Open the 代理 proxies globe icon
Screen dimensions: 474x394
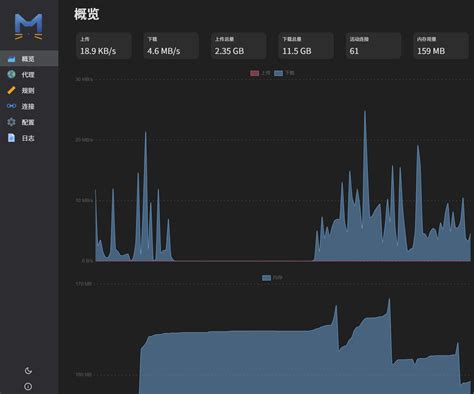click(x=12, y=74)
